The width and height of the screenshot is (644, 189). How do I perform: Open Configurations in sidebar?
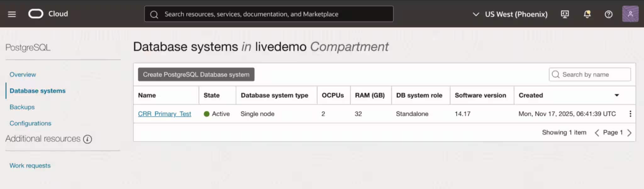tap(30, 123)
